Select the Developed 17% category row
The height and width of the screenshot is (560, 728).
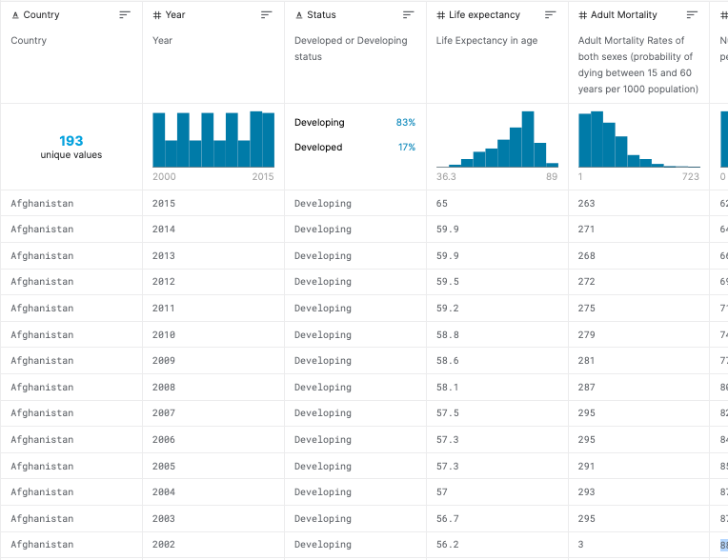pos(354,148)
